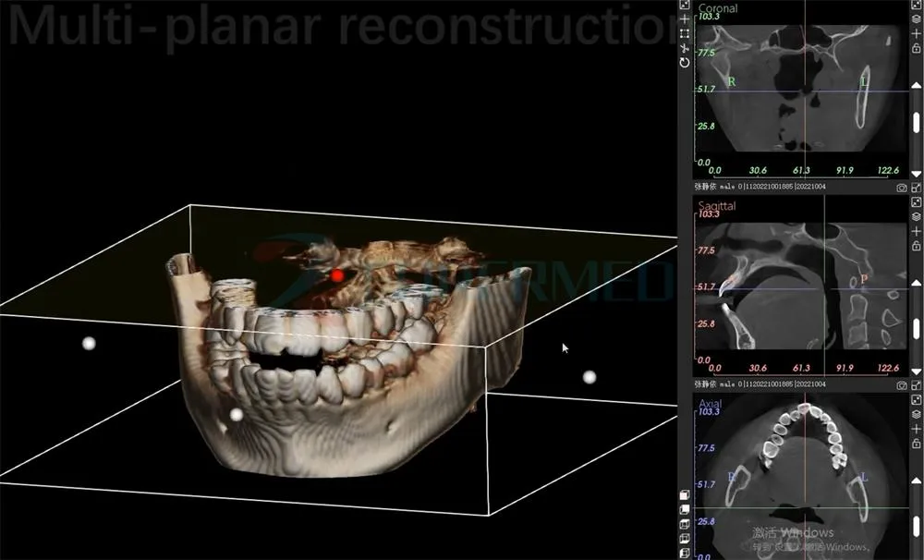
Task: Toggle the lock on the Axial view
Action: point(916,442)
